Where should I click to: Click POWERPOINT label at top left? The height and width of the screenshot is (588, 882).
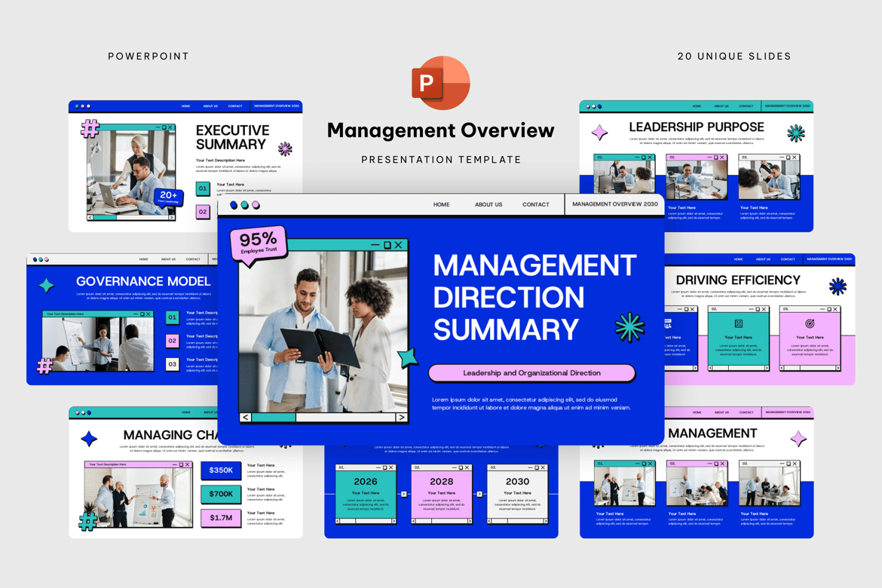pos(149,57)
